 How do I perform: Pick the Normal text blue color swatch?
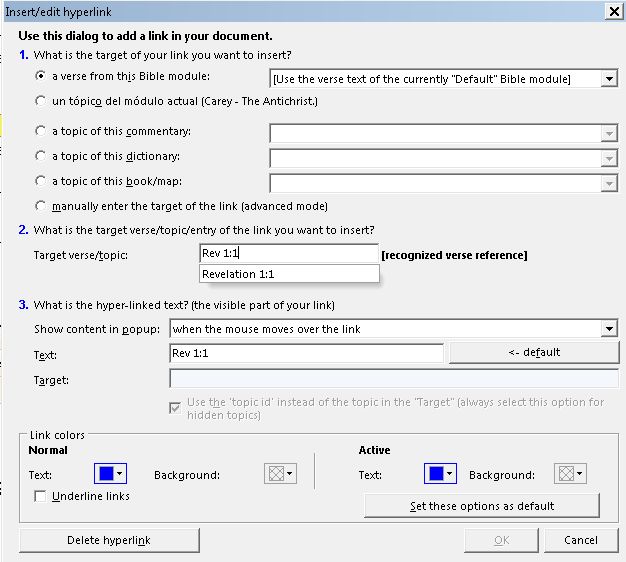[x=106, y=474]
